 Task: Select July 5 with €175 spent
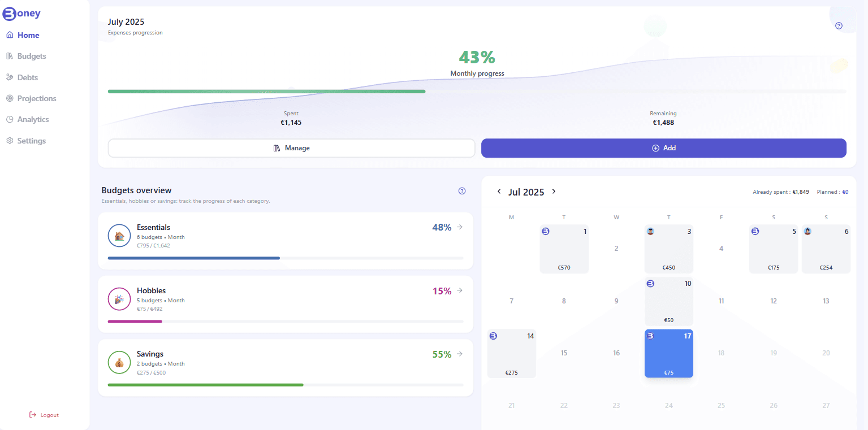tap(774, 249)
